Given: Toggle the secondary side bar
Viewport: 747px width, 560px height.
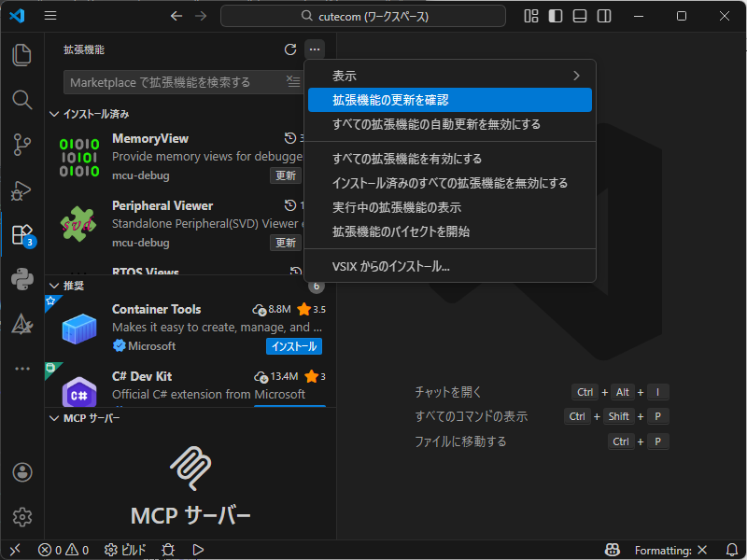Looking at the screenshot, I should click(604, 16).
